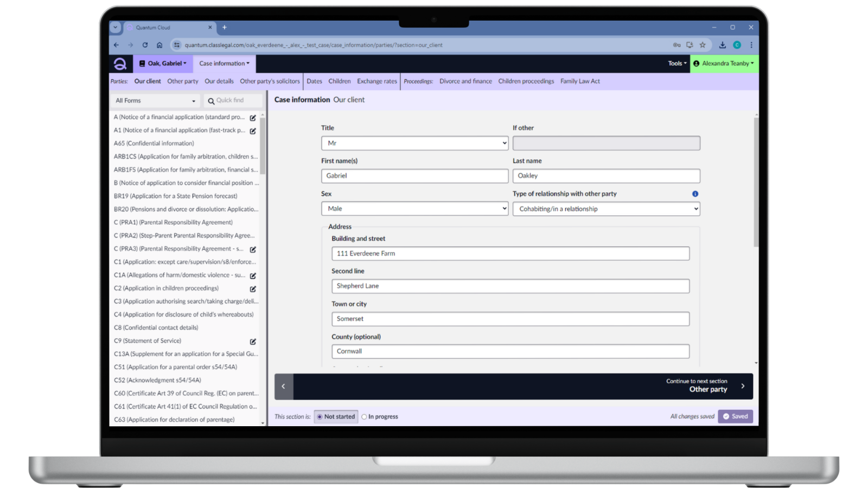Click previous section left arrow
Image resolution: width=868 pixels, height=488 pixels.
click(x=283, y=386)
